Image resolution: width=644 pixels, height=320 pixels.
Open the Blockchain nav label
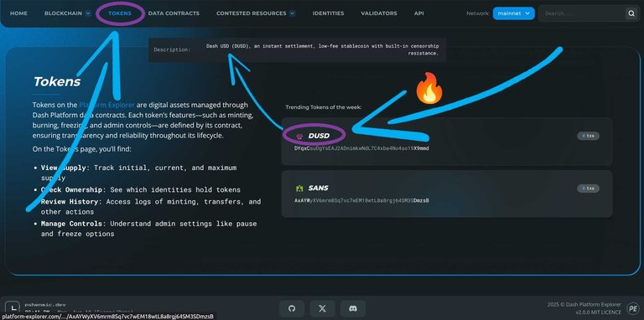tap(63, 13)
